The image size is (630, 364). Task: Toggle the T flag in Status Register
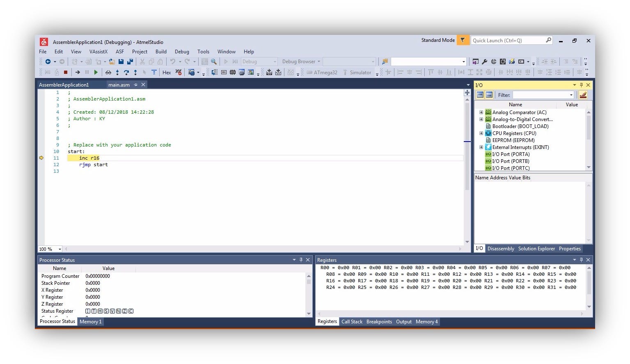pyautogui.click(x=94, y=311)
